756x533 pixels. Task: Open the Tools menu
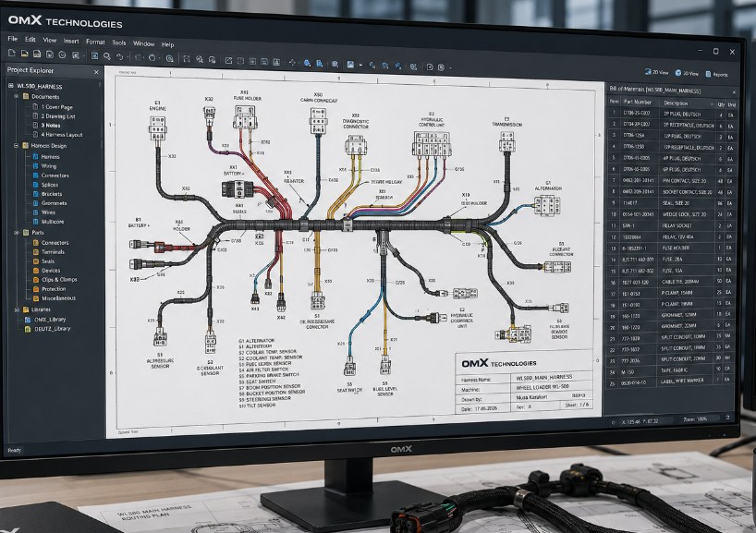pos(119,42)
